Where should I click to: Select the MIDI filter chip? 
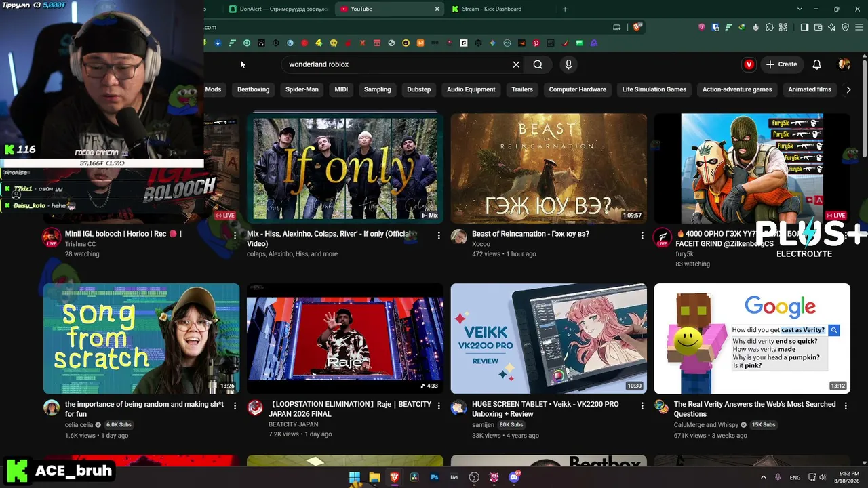[341, 89]
